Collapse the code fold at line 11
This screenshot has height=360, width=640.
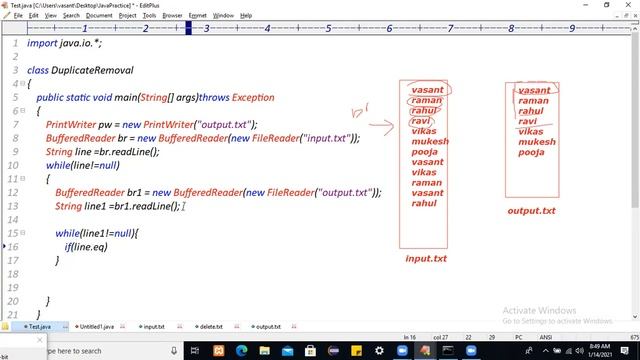pos(23,178)
